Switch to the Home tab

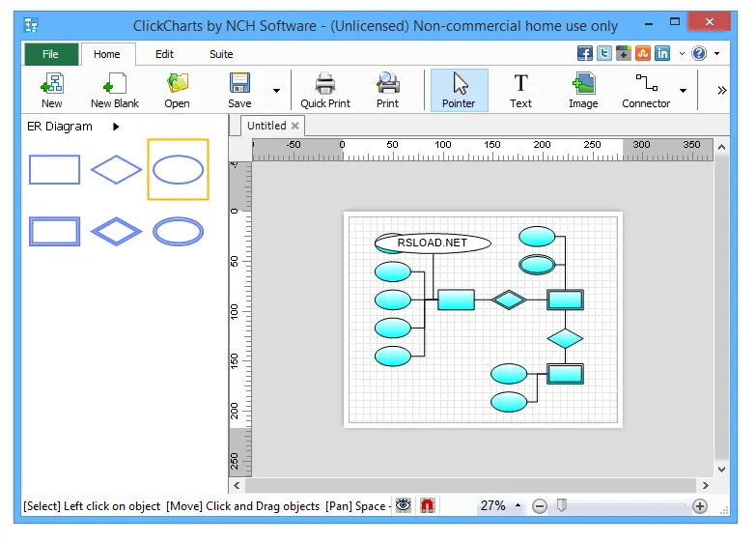(107, 54)
